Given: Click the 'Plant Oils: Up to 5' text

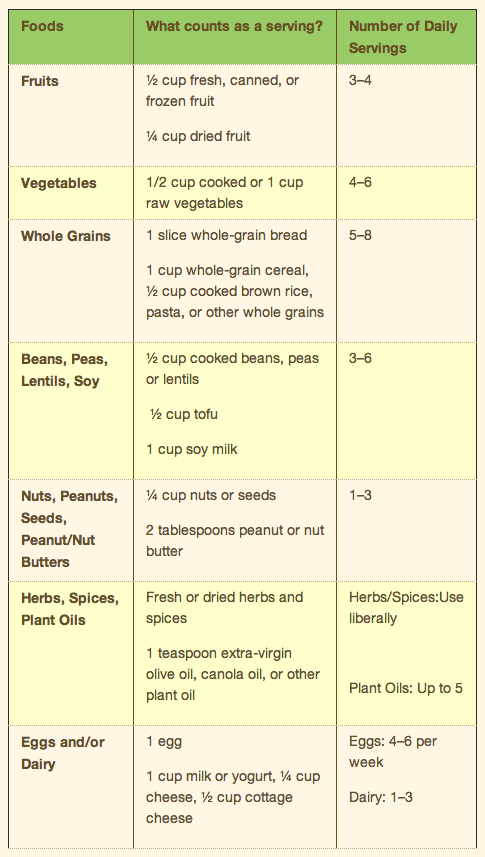Looking at the screenshot, I should (x=406, y=688).
